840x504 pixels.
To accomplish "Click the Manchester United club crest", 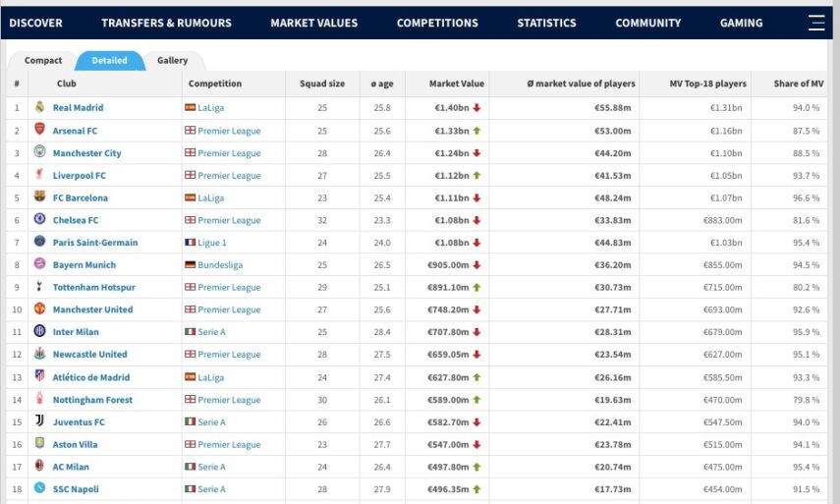I will tap(39, 309).
